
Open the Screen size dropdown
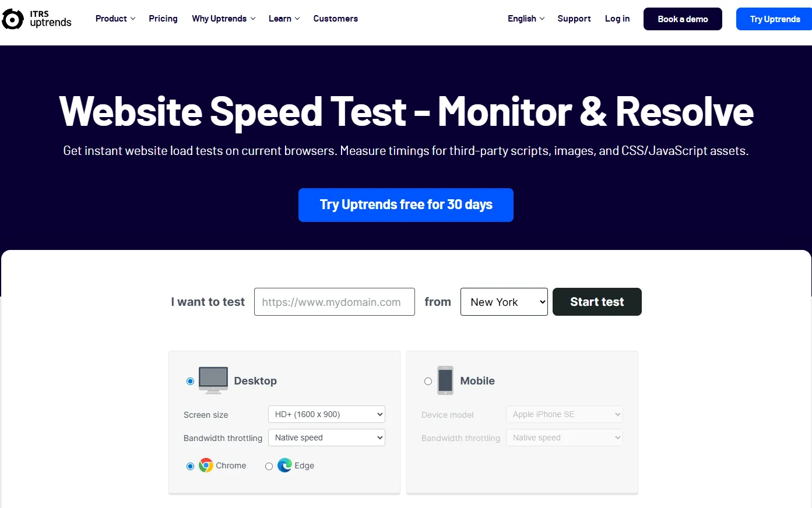pyautogui.click(x=326, y=414)
